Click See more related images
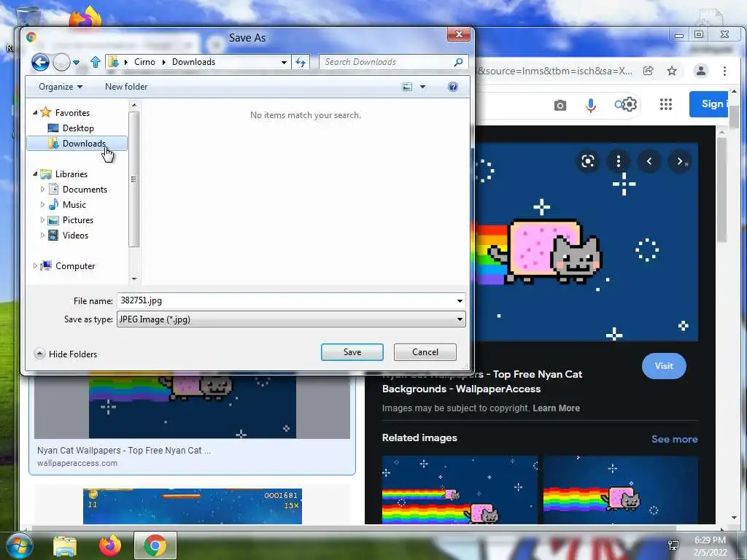Image resolution: width=747 pixels, height=560 pixels. (x=674, y=439)
